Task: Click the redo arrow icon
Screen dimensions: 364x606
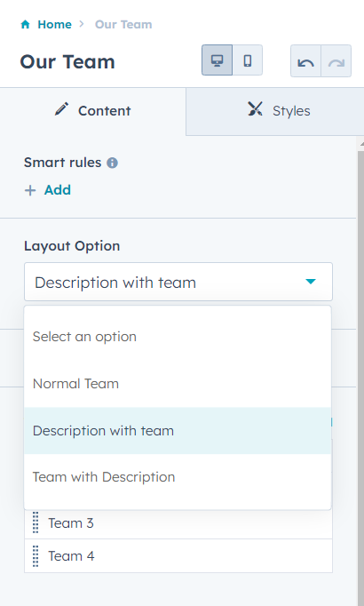Action: [x=336, y=61]
